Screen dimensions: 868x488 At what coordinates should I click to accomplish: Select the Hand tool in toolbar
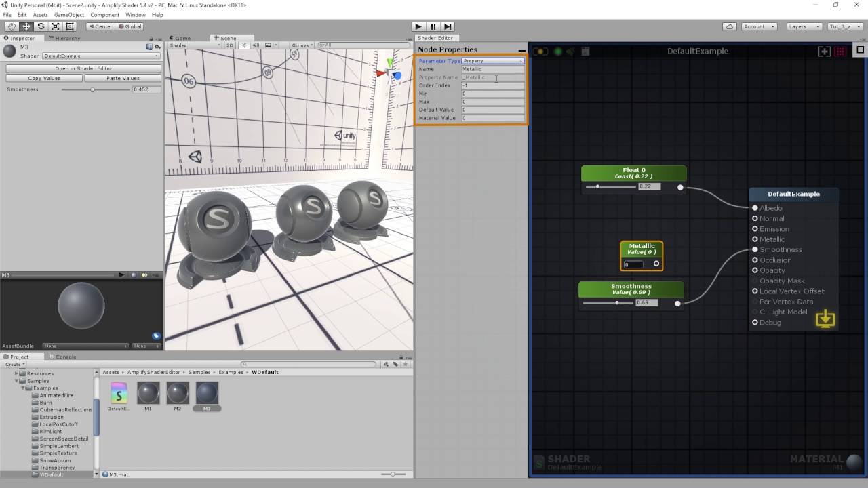(x=12, y=26)
